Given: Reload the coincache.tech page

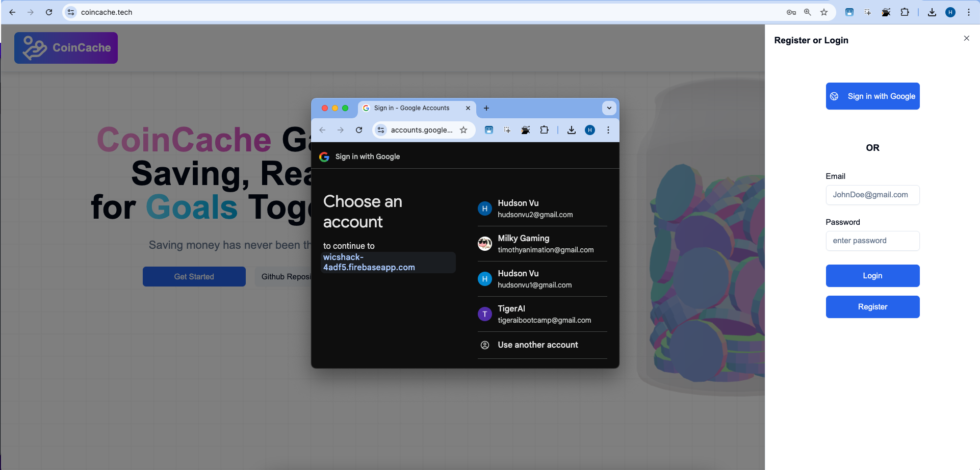Looking at the screenshot, I should pyautogui.click(x=49, y=12).
